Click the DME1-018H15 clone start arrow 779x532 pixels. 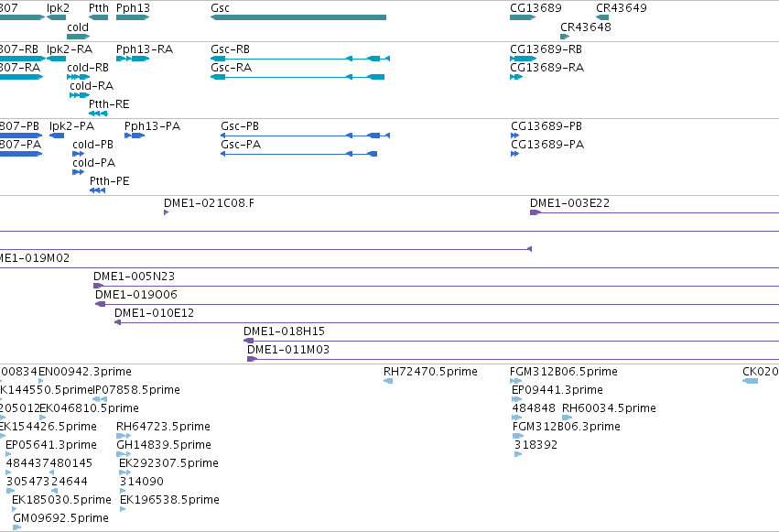tap(248, 341)
